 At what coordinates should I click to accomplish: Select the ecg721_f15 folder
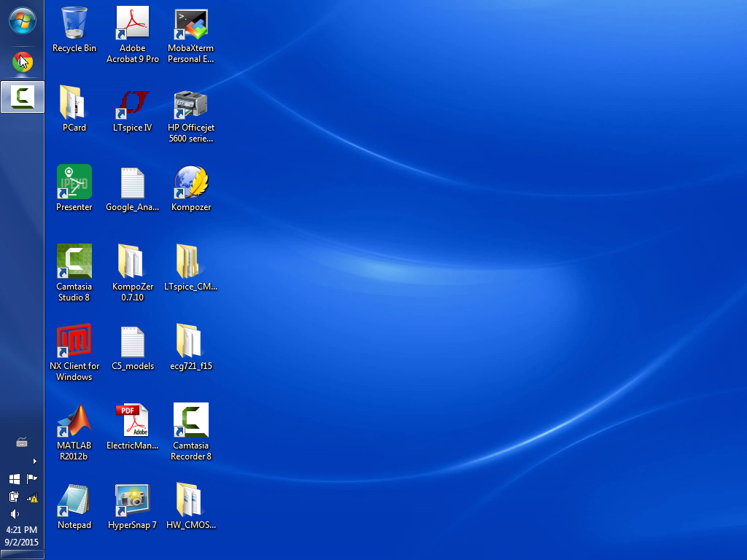point(191,341)
